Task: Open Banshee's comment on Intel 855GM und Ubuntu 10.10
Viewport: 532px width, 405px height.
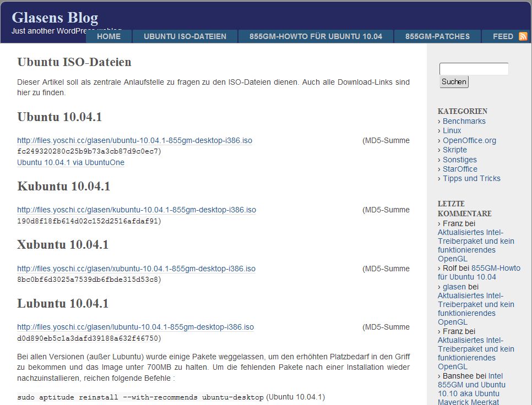Action: click(x=471, y=389)
